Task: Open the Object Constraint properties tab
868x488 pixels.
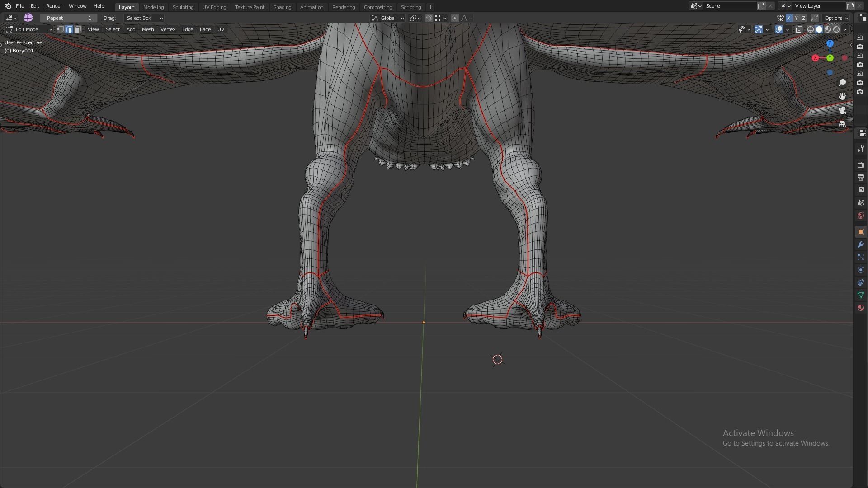Action: [x=861, y=282]
